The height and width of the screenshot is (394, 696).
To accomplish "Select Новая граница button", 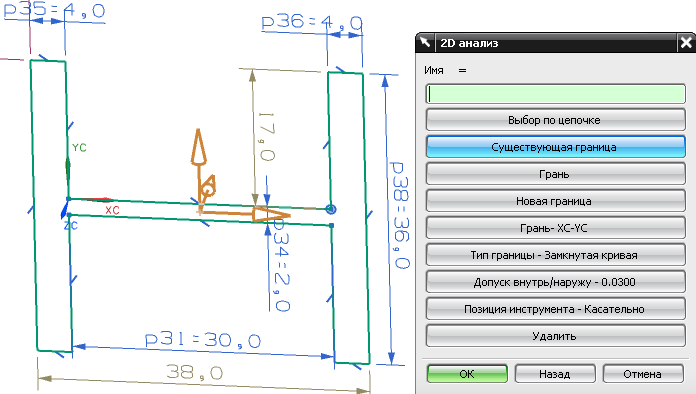I will pos(555,201).
